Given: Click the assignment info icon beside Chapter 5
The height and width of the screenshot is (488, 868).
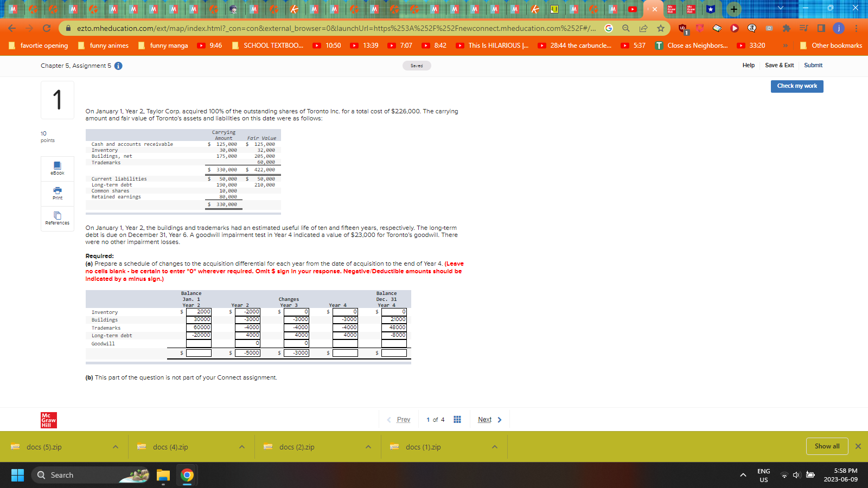Looking at the screenshot, I should tap(118, 66).
